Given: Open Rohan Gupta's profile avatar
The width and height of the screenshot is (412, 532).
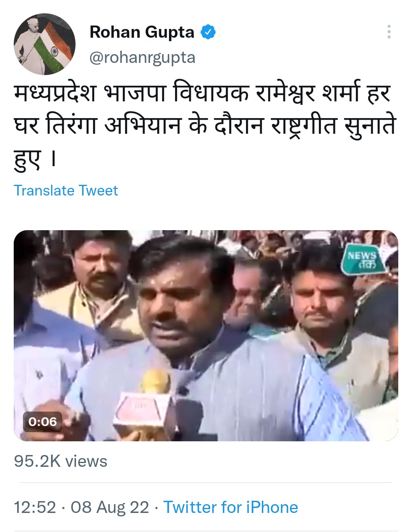Looking at the screenshot, I should click(x=44, y=44).
